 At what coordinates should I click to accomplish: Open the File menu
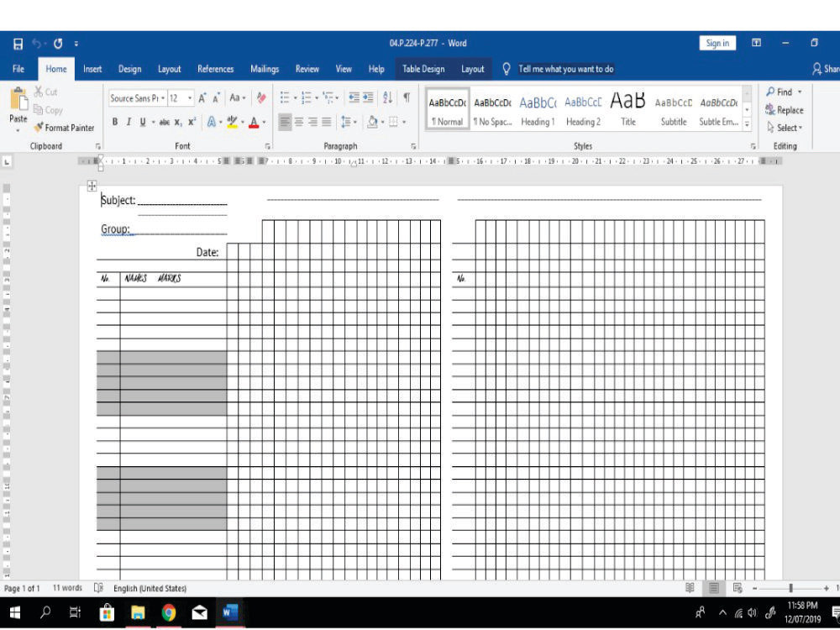[18, 69]
